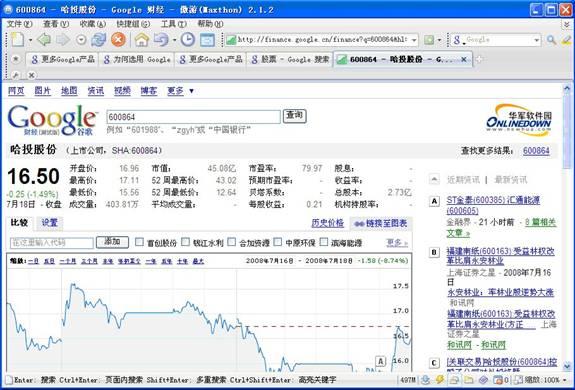575x390 pixels.
Task: Open the 历史价格 link
Action: pyautogui.click(x=327, y=223)
